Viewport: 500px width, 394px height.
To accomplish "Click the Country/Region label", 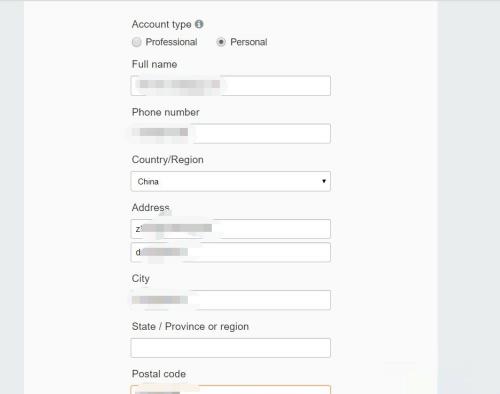I will (x=168, y=160).
